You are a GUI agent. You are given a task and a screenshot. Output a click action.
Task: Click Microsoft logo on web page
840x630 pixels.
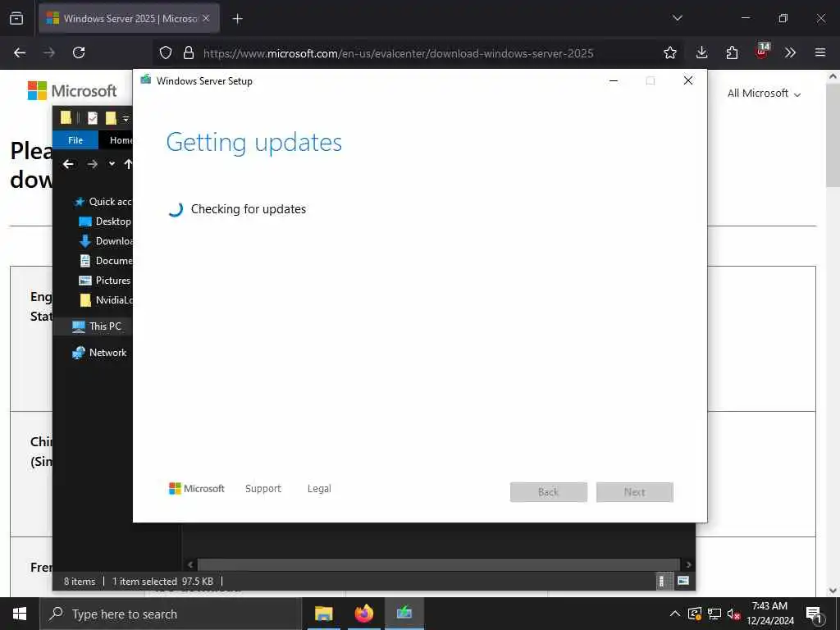[72, 90]
